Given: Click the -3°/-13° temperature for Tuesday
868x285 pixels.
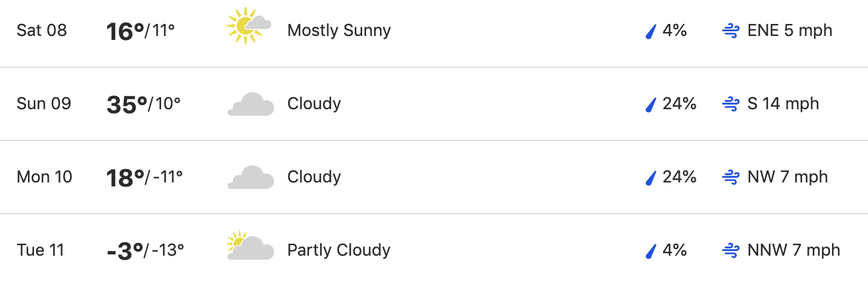Looking at the screenshot, I should tap(145, 250).
